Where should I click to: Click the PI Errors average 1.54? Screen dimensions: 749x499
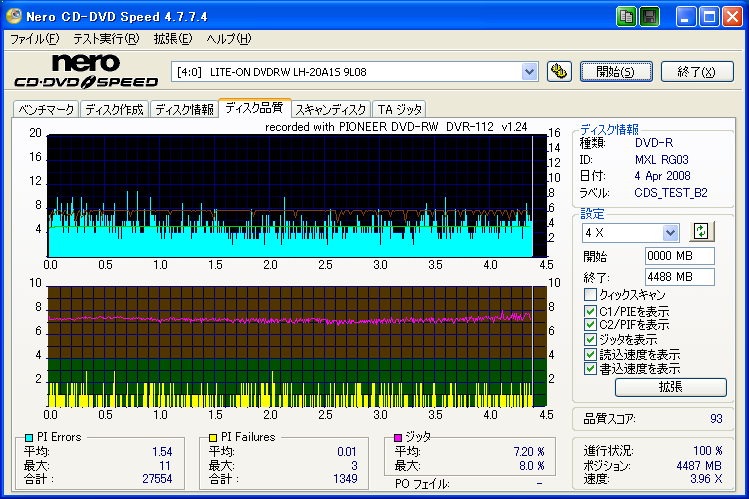pos(162,452)
